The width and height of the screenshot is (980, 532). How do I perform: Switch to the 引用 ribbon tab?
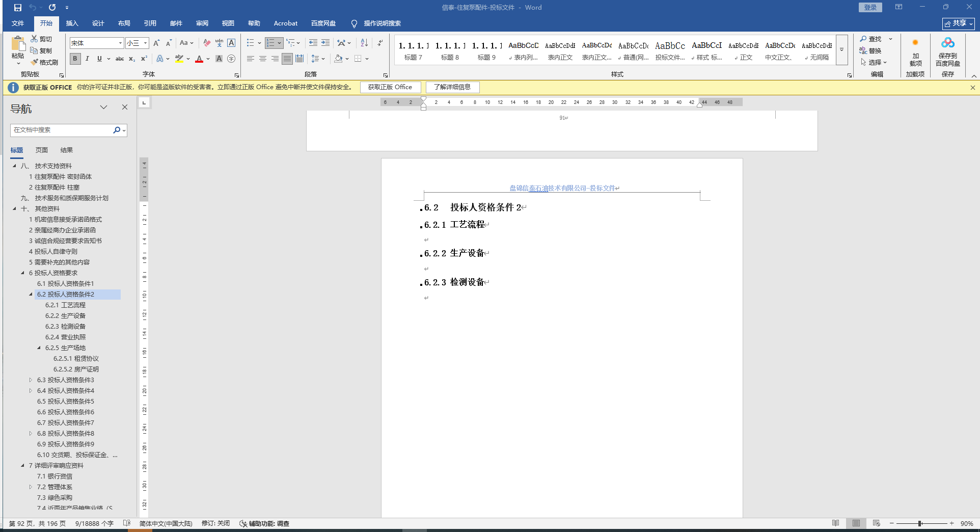150,23
